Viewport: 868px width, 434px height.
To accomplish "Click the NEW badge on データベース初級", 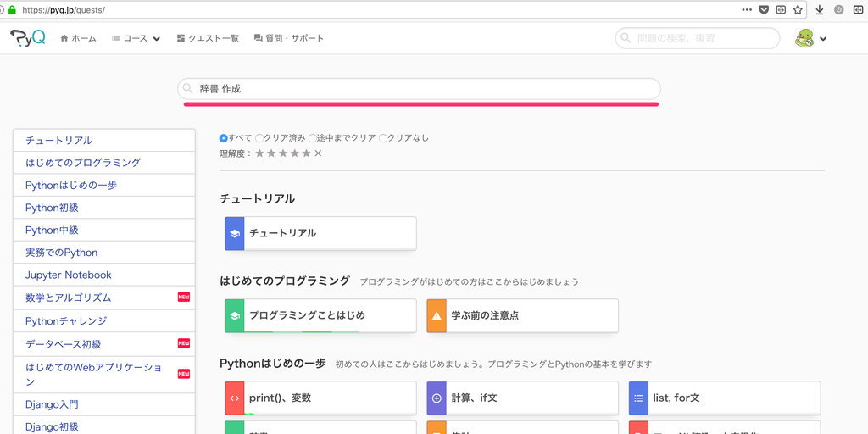I will pyautogui.click(x=184, y=343).
